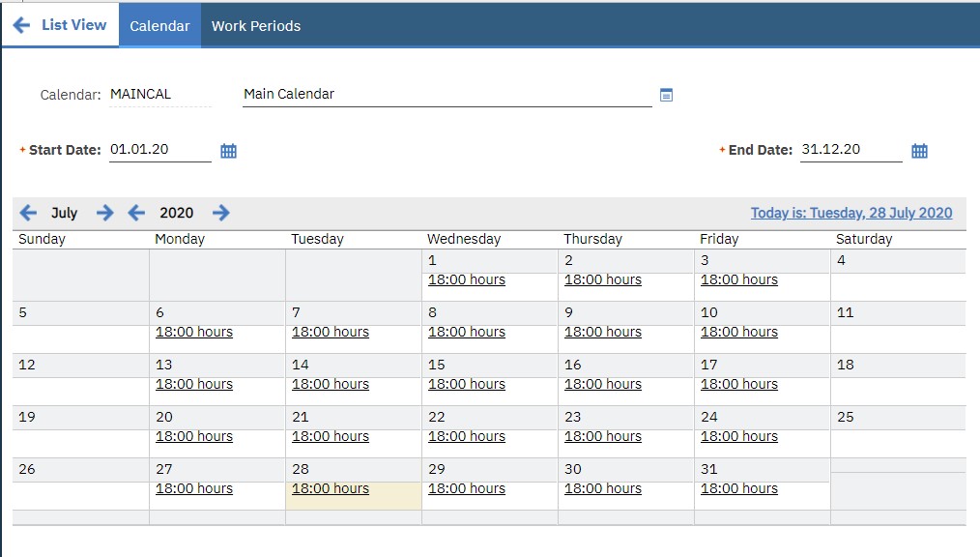Viewport: 980px width, 557px height.
Task: Open the highlighted 18:00 hours on July 28
Action: (x=330, y=488)
